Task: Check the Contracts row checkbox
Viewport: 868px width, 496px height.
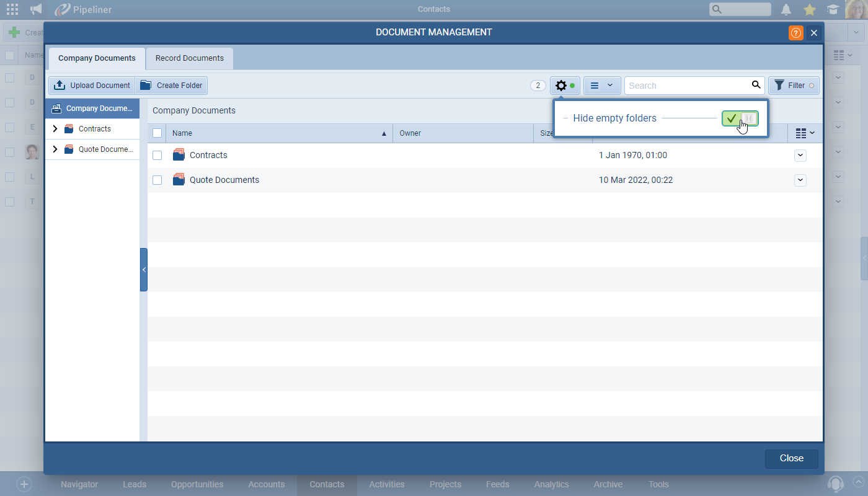Action: (x=157, y=155)
